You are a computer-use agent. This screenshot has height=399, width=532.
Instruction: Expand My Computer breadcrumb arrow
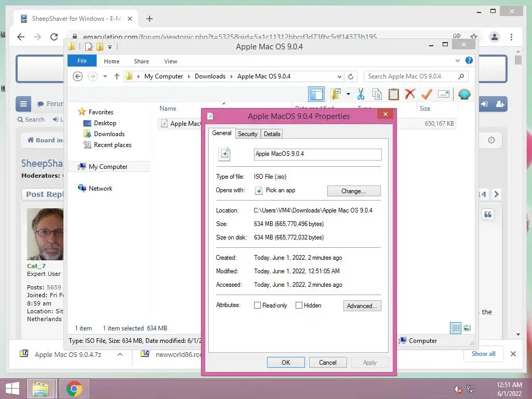click(x=189, y=76)
